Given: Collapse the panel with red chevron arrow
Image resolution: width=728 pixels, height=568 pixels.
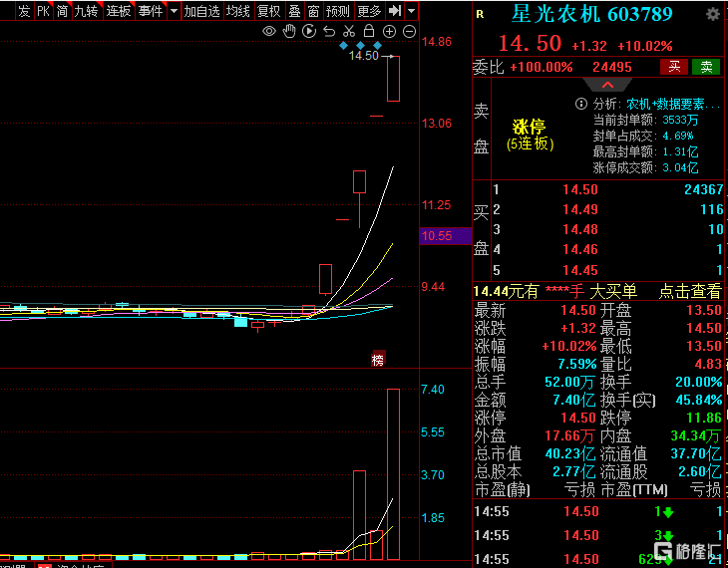Looking at the screenshot, I should 607,85.
